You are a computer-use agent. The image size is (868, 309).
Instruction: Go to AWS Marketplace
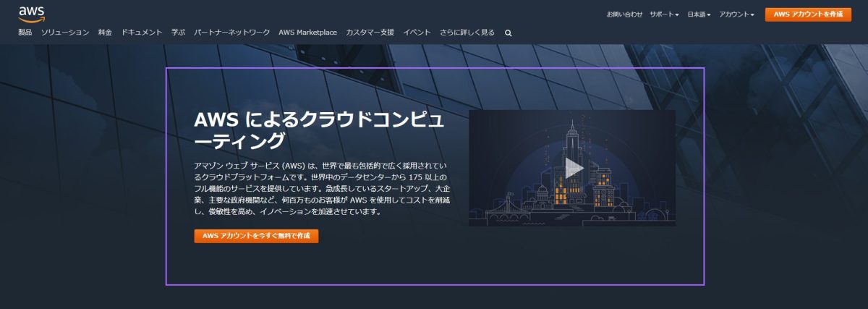pyautogui.click(x=307, y=33)
